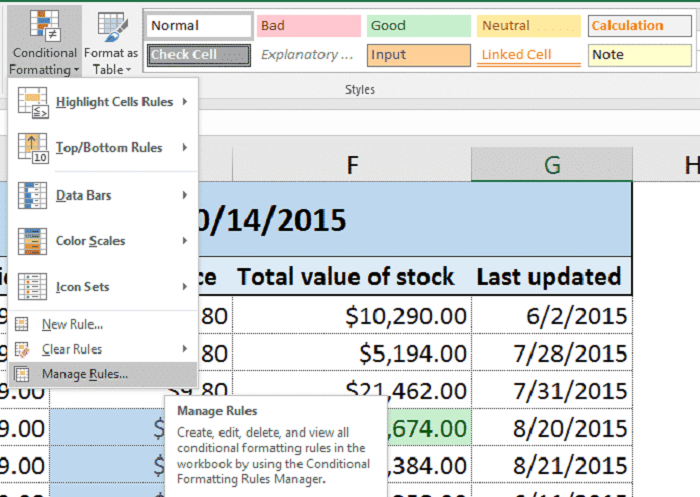
Task: Apply the Bad cell style
Action: point(306,26)
